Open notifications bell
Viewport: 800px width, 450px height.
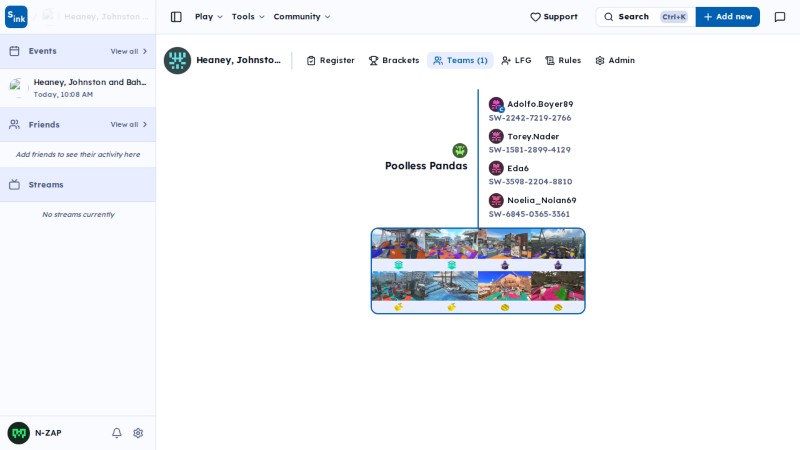[x=117, y=433]
